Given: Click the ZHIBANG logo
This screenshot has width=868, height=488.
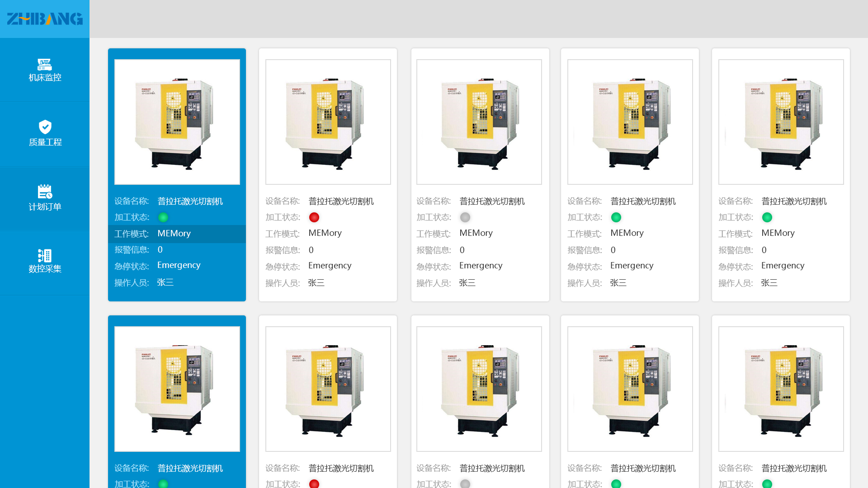Looking at the screenshot, I should click(45, 19).
